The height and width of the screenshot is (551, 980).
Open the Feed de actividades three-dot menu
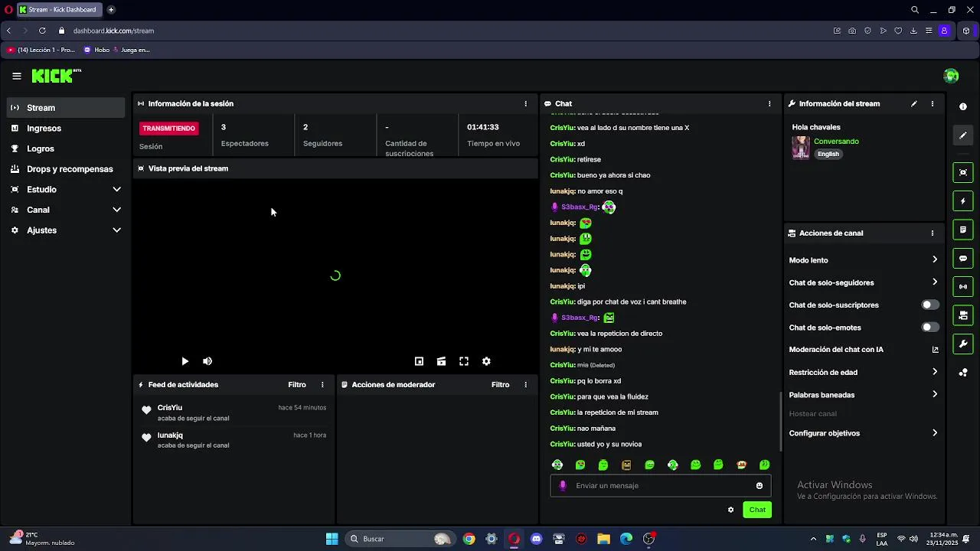pos(322,385)
